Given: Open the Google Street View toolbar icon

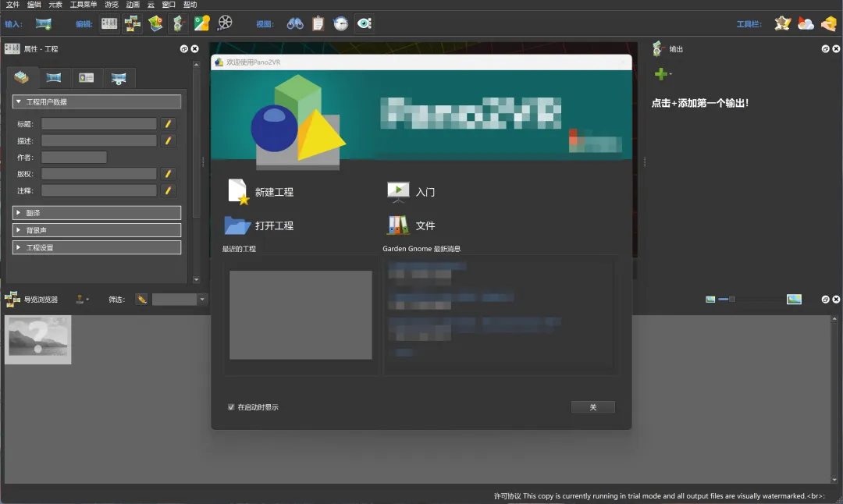Looking at the screenshot, I should tap(201, 23).
